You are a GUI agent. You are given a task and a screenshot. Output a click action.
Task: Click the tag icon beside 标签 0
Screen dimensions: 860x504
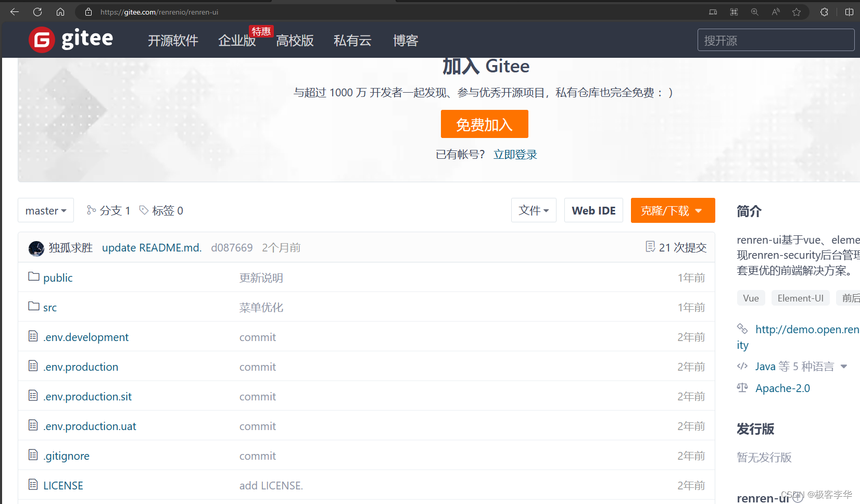coord(144,210)
